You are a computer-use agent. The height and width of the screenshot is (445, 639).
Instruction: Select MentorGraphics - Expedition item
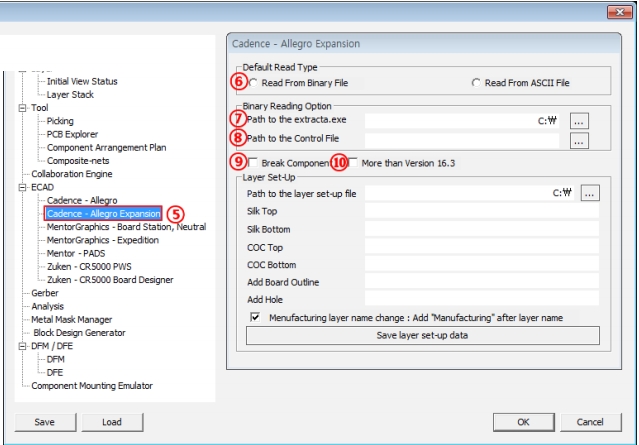pos(103,240)
